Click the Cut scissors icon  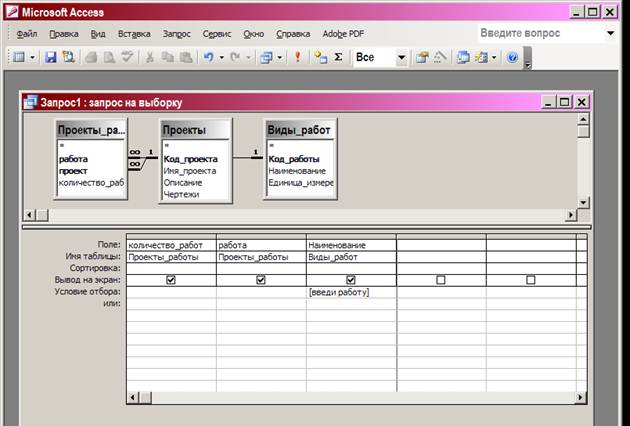(149, 57)
